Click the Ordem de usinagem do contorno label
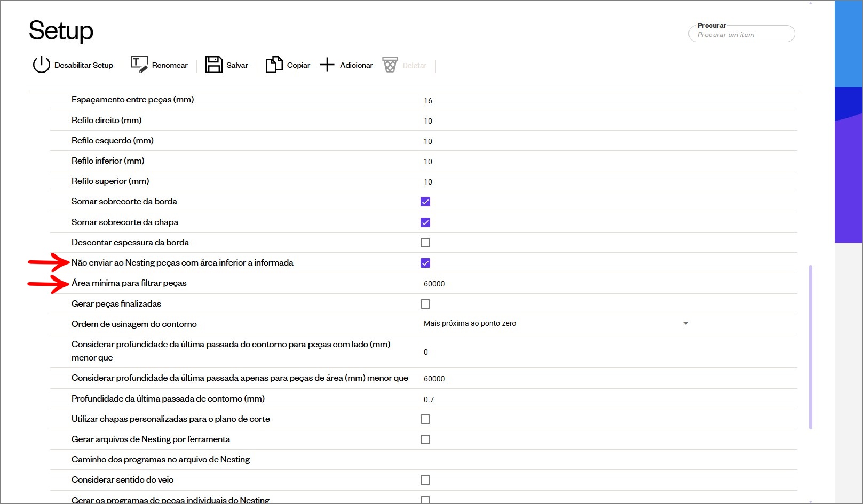 (134, 324)
